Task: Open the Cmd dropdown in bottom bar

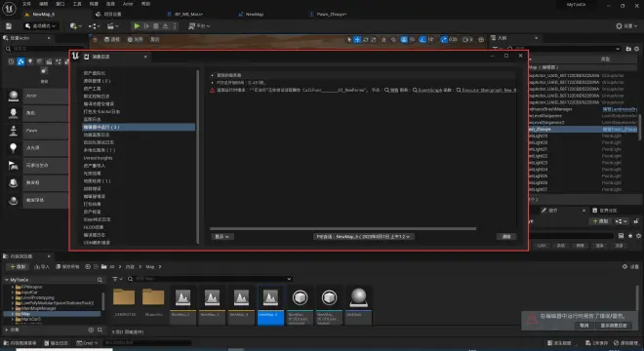Action: 88,343
